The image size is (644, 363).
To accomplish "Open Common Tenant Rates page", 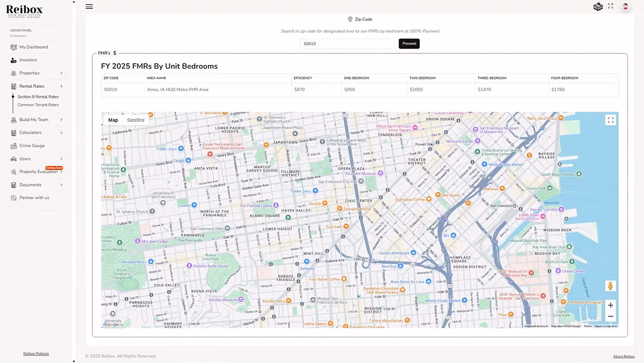I will pos(38,105).
